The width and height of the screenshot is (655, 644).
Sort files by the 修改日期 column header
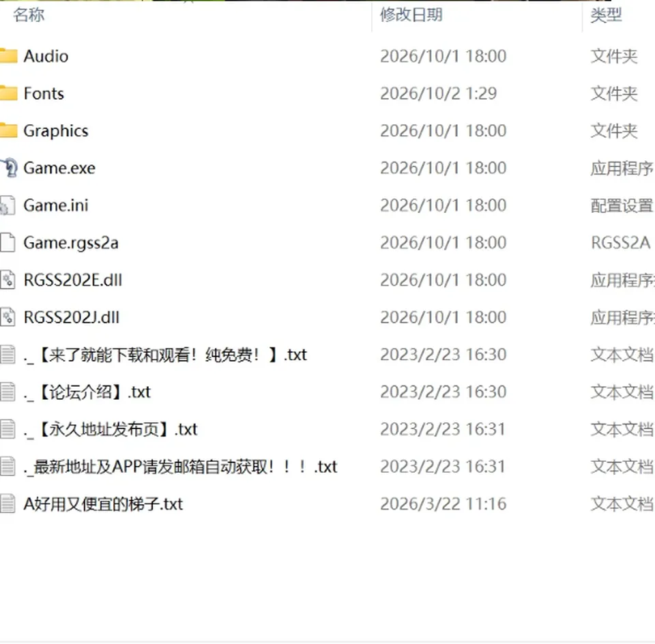[x=411, y=15]
